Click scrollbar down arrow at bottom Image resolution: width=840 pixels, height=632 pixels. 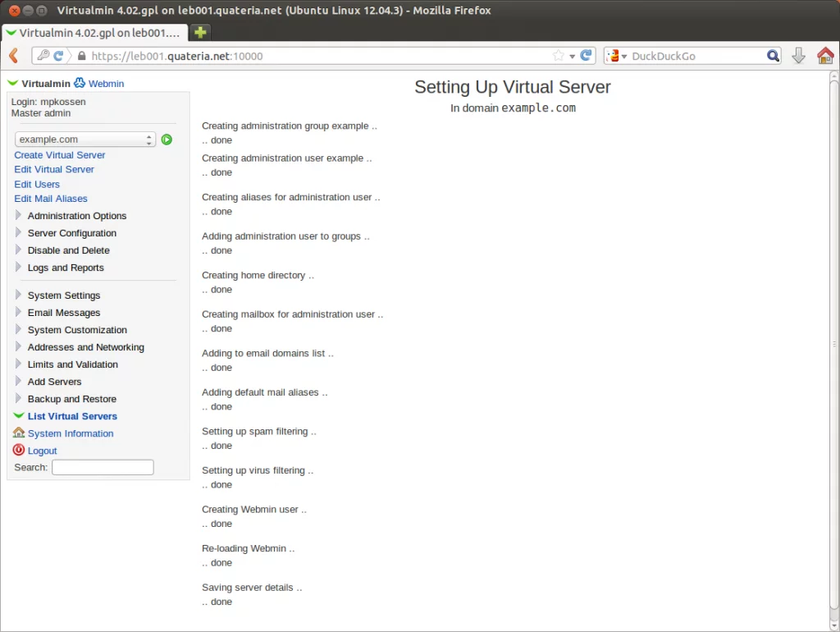coord(834,626)
